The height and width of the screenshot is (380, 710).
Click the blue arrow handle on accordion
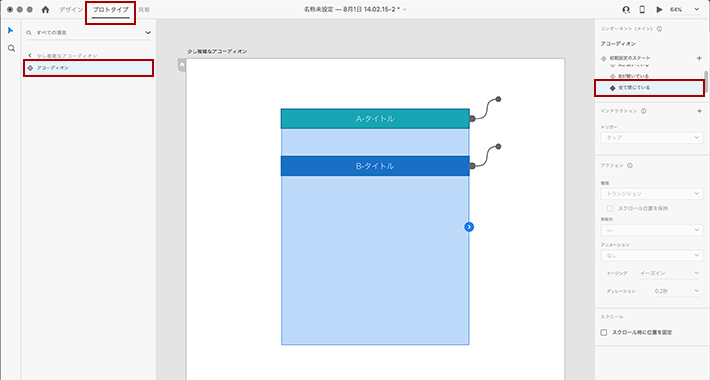click(469, 227)
